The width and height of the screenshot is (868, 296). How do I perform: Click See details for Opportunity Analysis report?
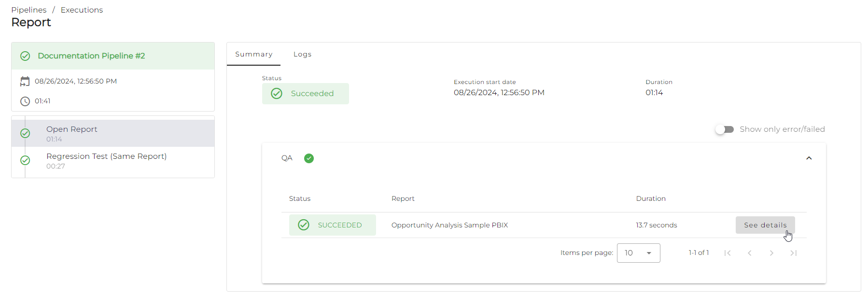tap(765, 225)
